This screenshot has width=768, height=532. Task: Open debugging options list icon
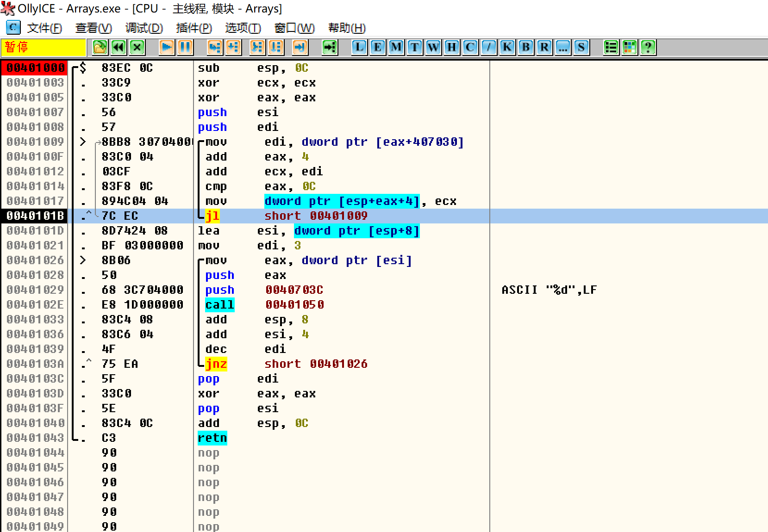pos(611,47)
